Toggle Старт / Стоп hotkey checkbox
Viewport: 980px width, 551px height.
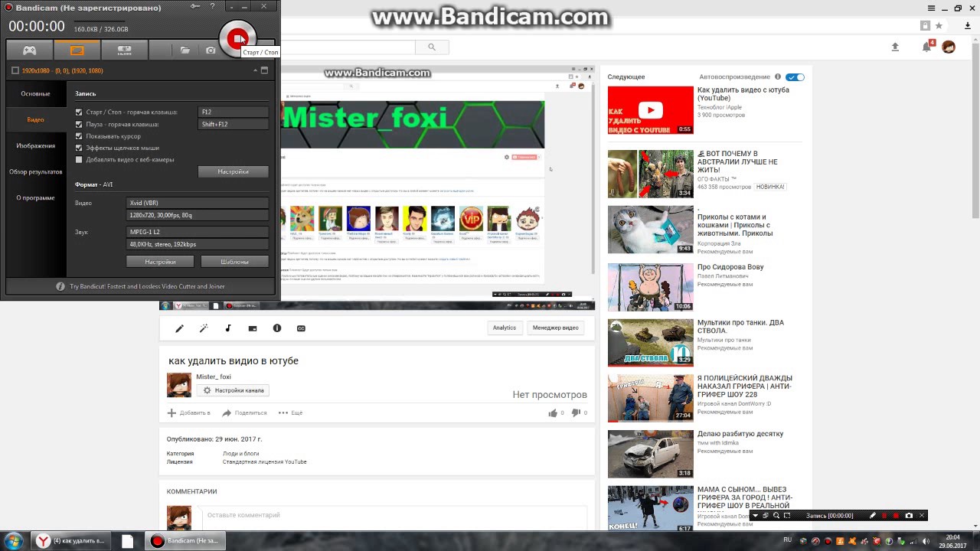pyautogui.click(x=79, y=112)
